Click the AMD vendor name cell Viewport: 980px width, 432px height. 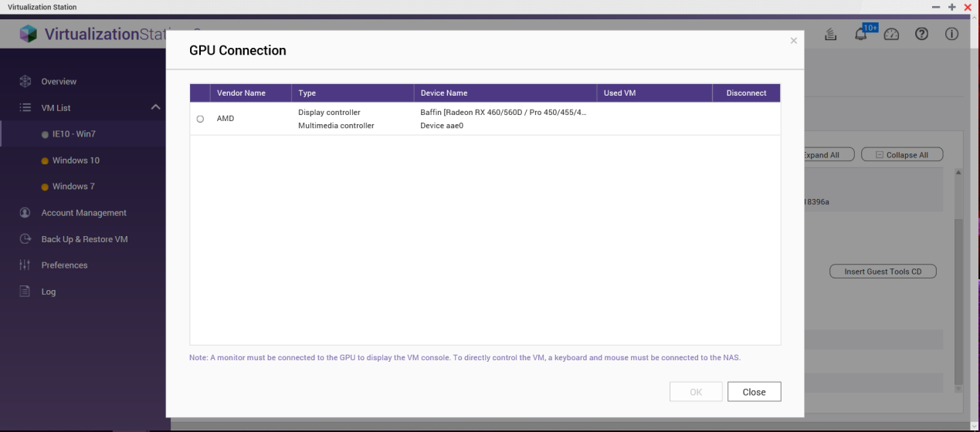tap(225, 119)
